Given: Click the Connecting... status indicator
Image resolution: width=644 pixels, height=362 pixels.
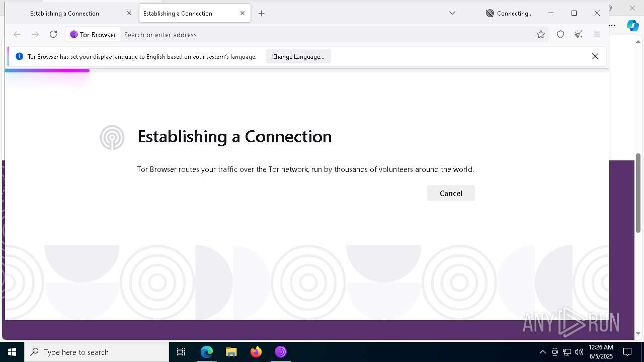Looking at the screenshot, I should 509,14.
